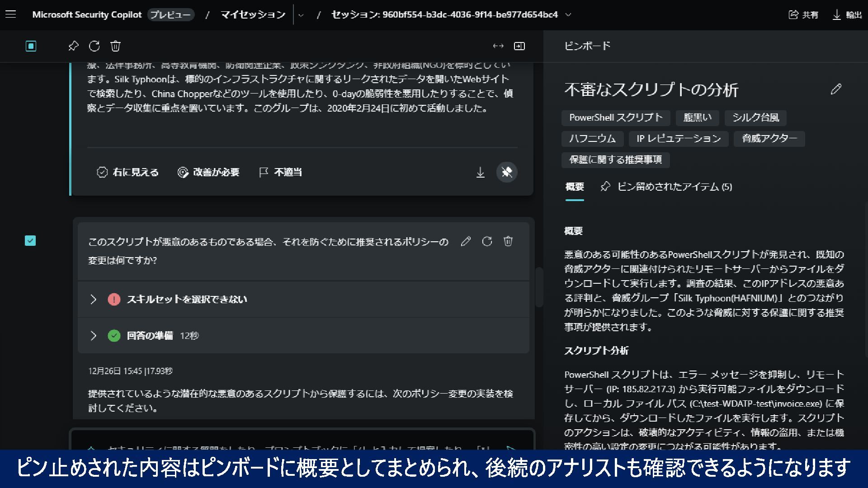This screenshot has height=488, width=868.
Task: Unpin the Silk Typhoon response
Action: click(x=506, y=172)
